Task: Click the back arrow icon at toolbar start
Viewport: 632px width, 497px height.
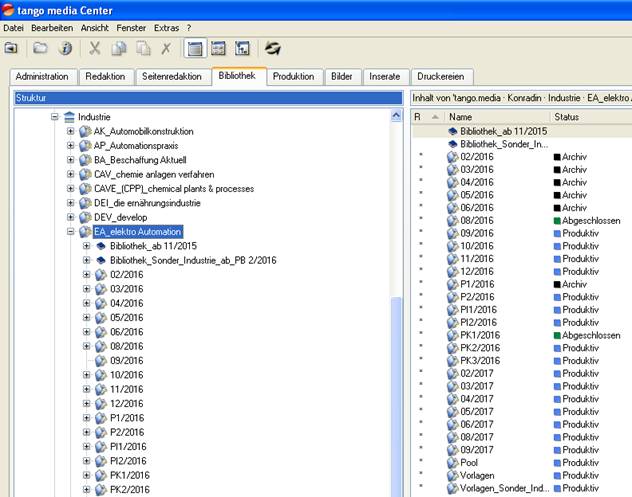Action: (11, 48)
